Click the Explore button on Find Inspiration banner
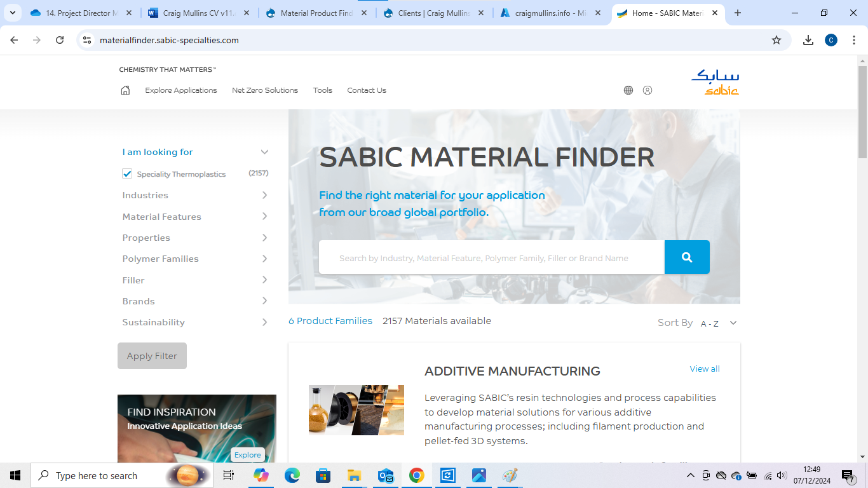868x488 pixels. (248, 455)
